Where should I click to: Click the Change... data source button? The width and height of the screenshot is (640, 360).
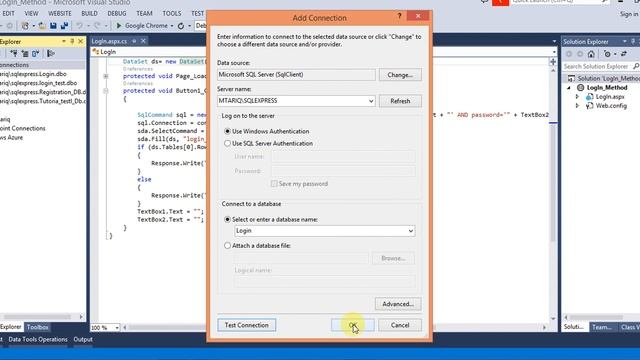[x=400, y=75]
